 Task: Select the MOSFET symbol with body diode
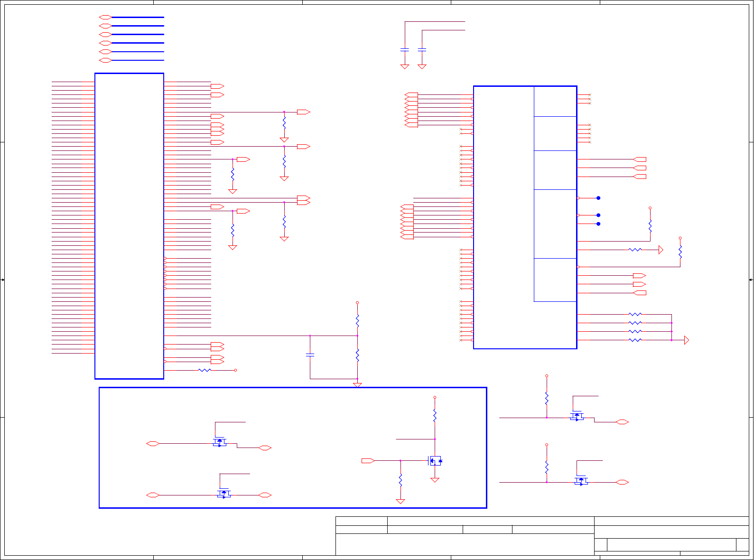pyautogui.click(x=435, y=460)
